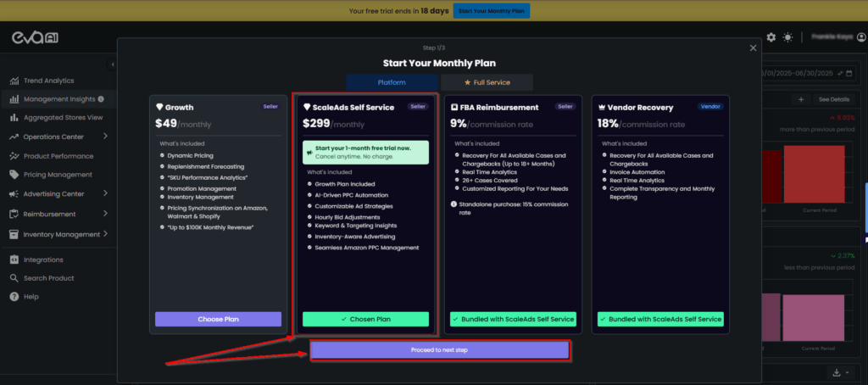
Task: Collapse the sidebar with the arrow toggle
Action: tap(113, 64)
